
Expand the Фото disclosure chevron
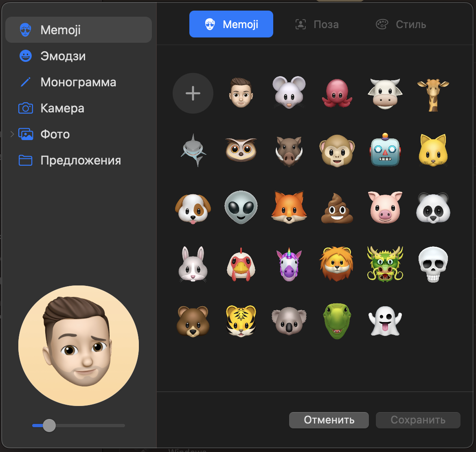coord(12,134)
